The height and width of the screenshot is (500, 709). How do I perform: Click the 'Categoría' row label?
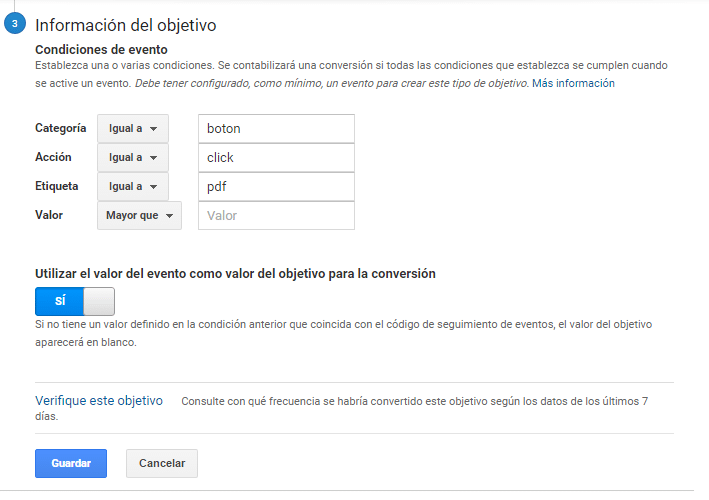pos(61,128)
